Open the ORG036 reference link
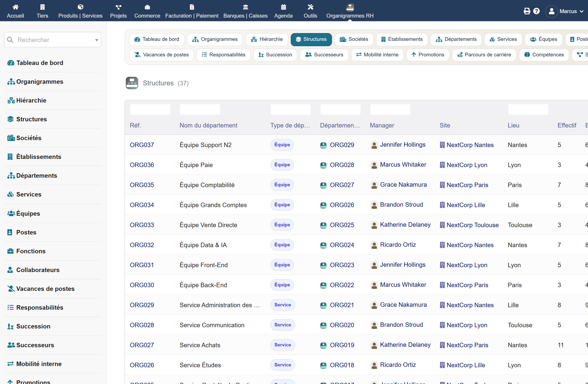The width and height of the screenshot is (588, 384). [142, 165]
